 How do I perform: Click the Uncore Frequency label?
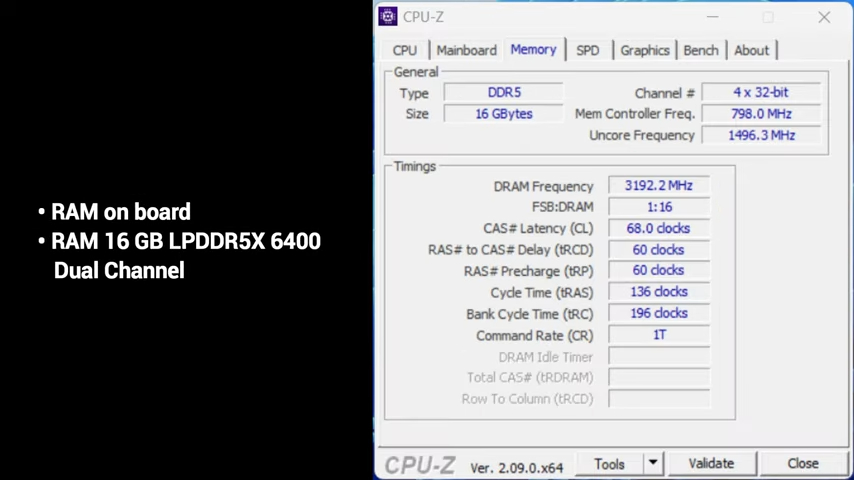click(642, 135)
